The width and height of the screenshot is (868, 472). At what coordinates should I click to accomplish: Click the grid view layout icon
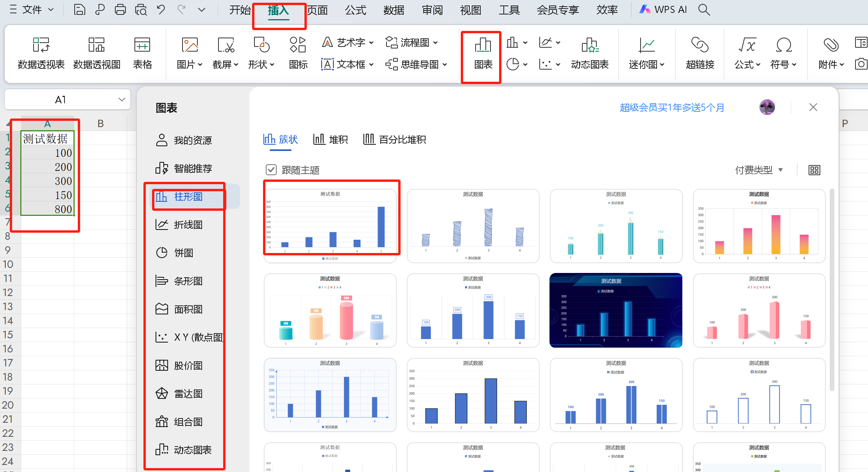pyautogui.click(x=814, y=170)
